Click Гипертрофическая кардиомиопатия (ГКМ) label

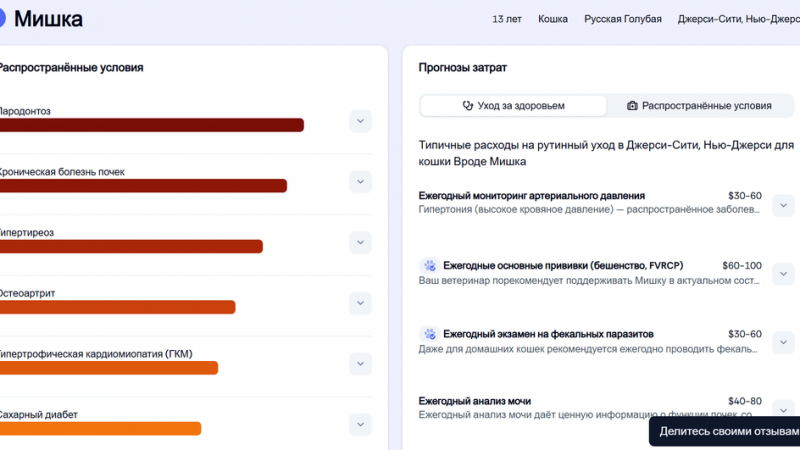96,354
